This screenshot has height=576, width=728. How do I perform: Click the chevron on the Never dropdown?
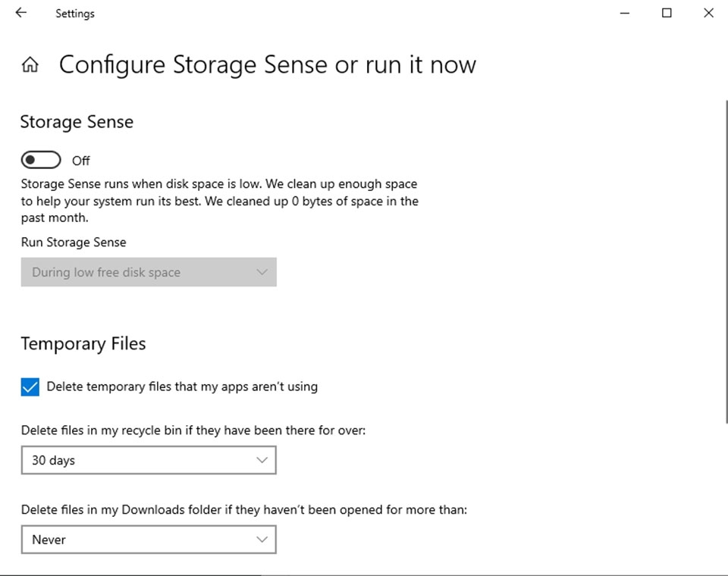(262, 540)
